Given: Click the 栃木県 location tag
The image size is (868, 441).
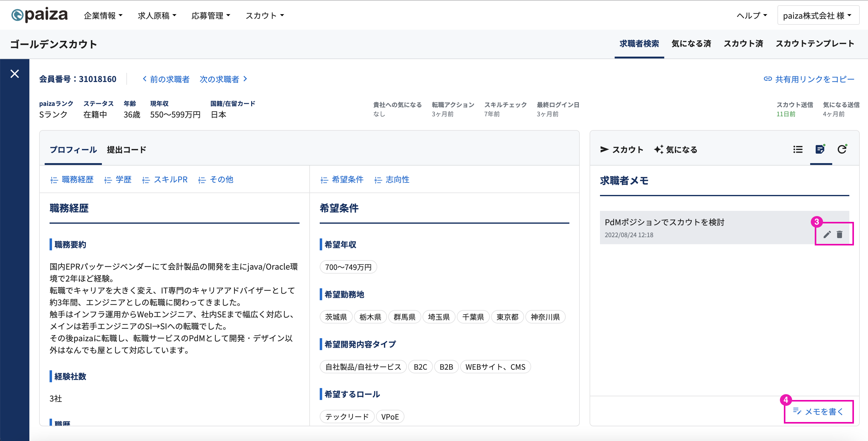Looking at the screenshot, I should (x=370, y=317).
